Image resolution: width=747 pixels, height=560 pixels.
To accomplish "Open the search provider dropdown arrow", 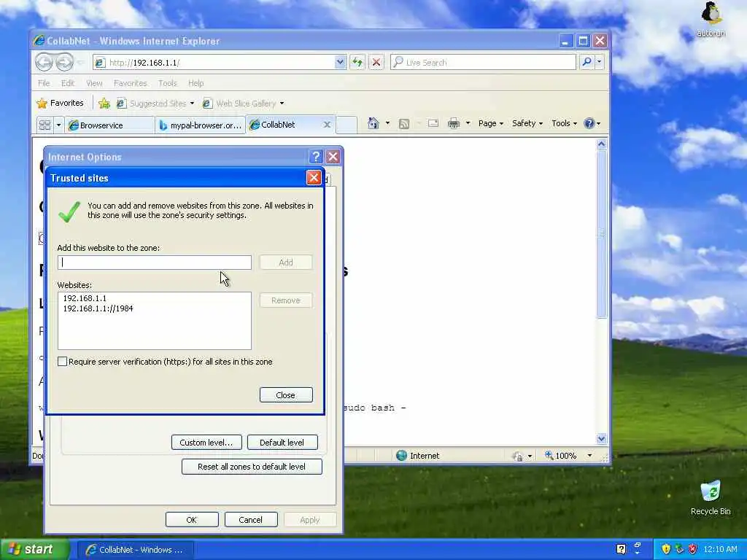I will pyautogui.click(x=600, y=62).
